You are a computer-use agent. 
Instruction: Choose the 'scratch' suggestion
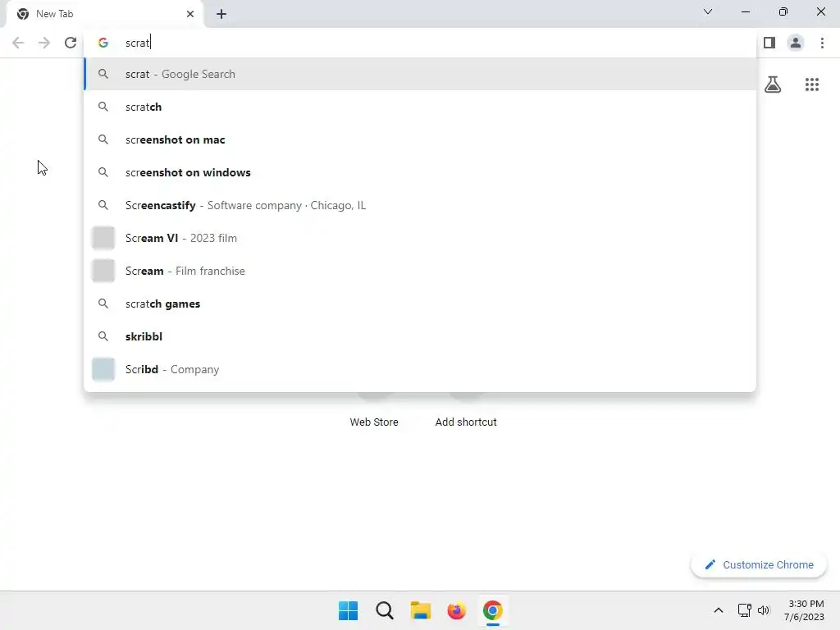[x=420, y=107]
